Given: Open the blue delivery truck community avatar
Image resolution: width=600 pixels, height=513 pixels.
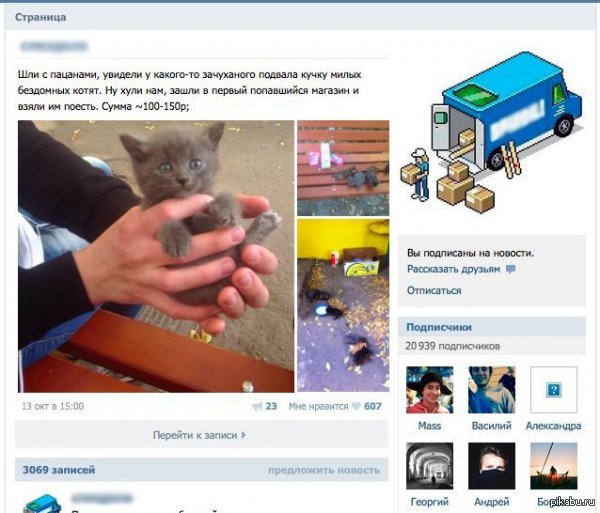Looking at the screenshot, I should tap(491, 132).
